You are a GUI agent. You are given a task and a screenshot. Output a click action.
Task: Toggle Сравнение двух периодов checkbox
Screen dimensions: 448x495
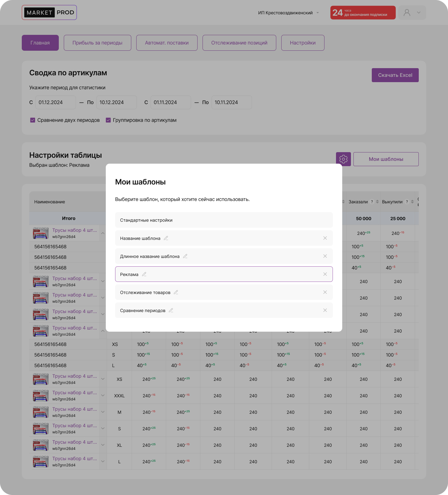[33, 120]
